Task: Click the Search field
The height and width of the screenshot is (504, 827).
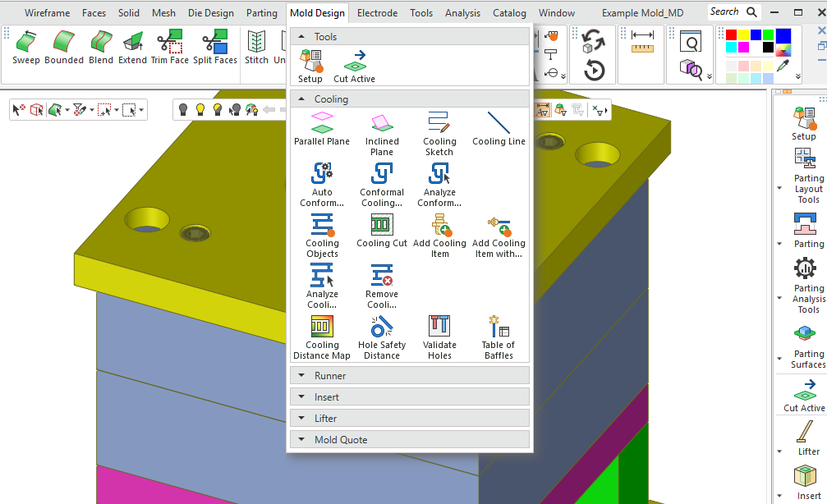Action: [x=725, y=12]
